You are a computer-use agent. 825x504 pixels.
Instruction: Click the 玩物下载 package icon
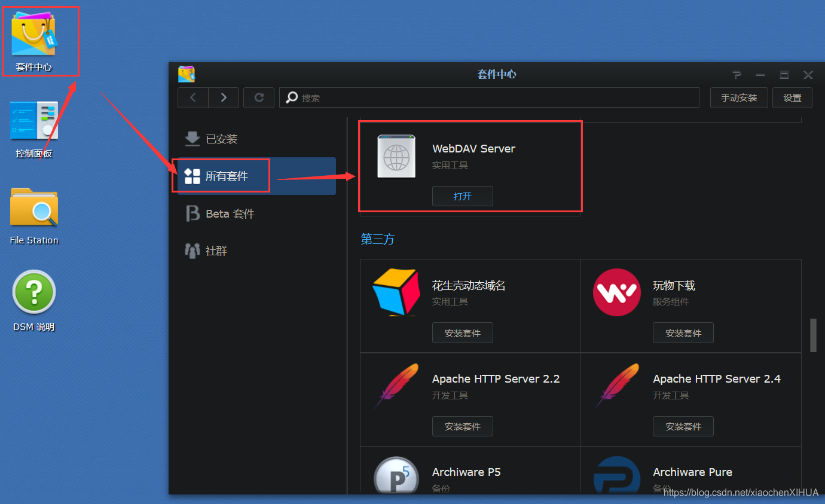tap(616, 292)
